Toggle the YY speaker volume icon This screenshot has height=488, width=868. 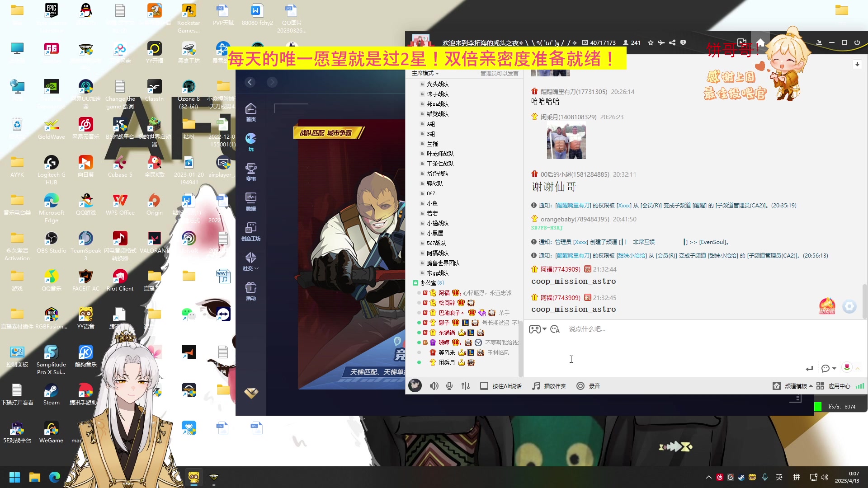click(434, 386)
